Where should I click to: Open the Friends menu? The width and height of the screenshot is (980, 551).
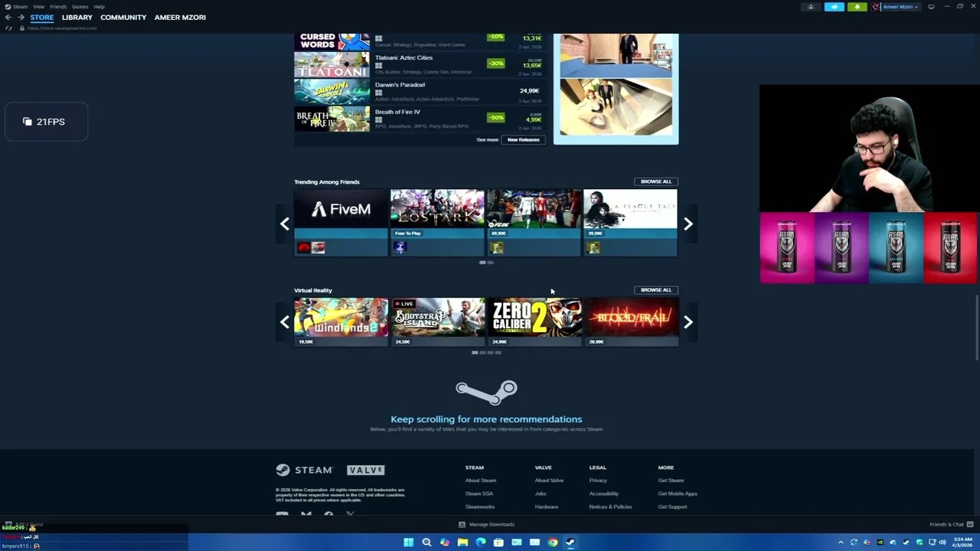[x=58, y=6]
